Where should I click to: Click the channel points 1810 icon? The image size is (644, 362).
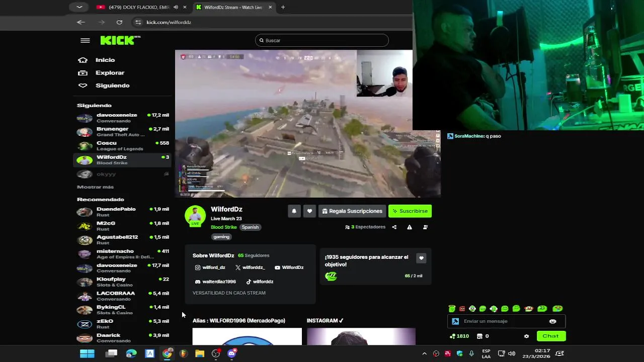pos(452,336)
